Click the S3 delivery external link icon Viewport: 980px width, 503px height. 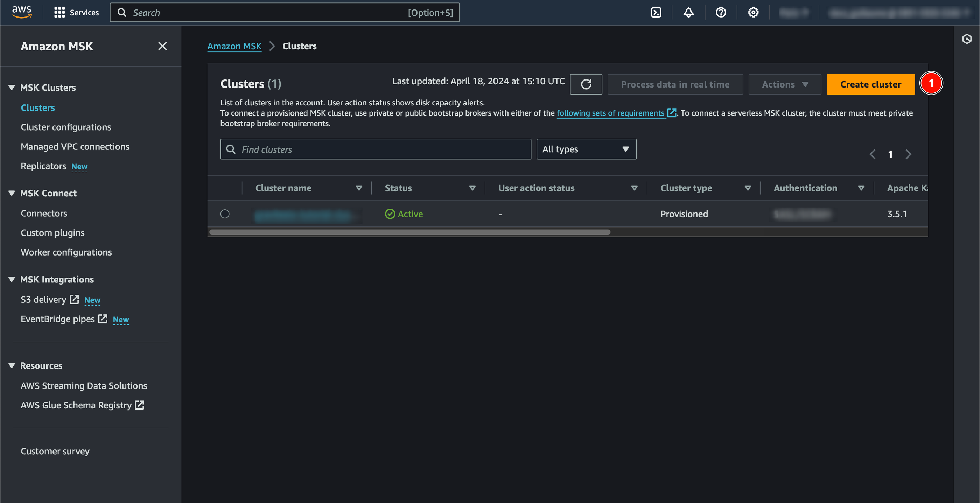coord(74,299)
